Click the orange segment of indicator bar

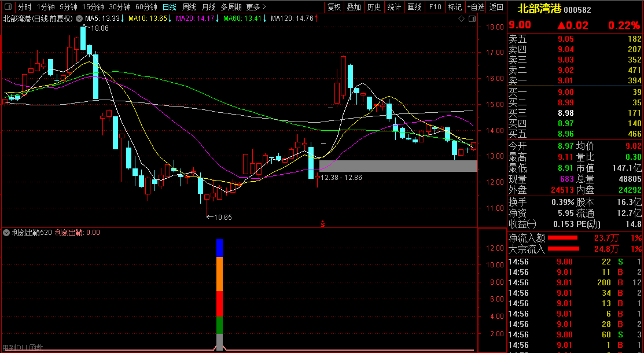(x=219, y=274)
